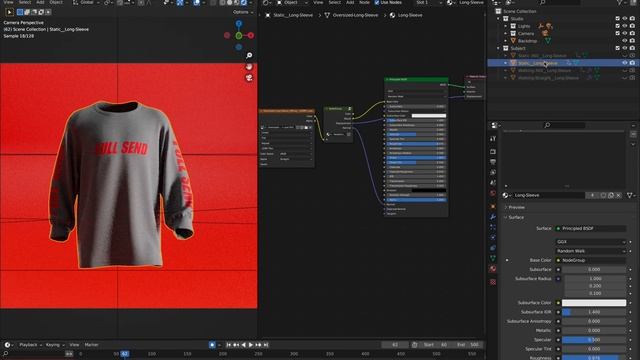Toggle fake user shield on Long-Sleeve material
This screenshot has height=360, width=640.
click(603, 196)
